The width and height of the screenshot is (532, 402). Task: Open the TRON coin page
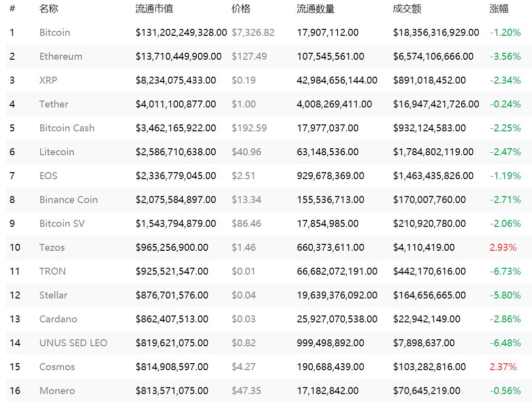pyautogui.click(x=53, y=272)
